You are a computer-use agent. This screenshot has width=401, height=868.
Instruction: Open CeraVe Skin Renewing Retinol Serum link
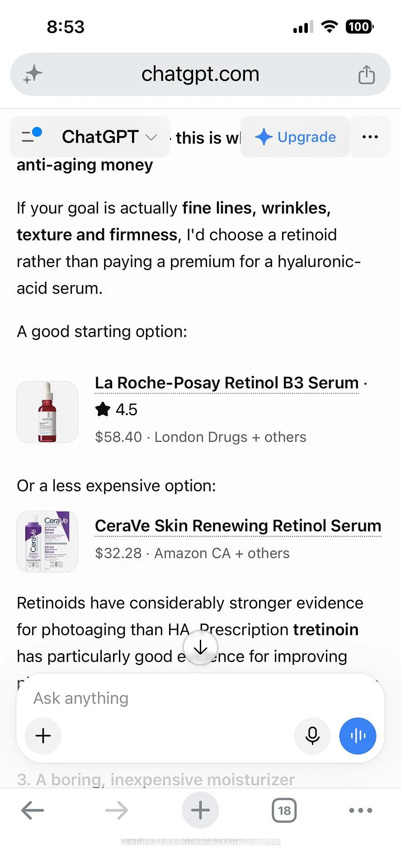point(238,526)
